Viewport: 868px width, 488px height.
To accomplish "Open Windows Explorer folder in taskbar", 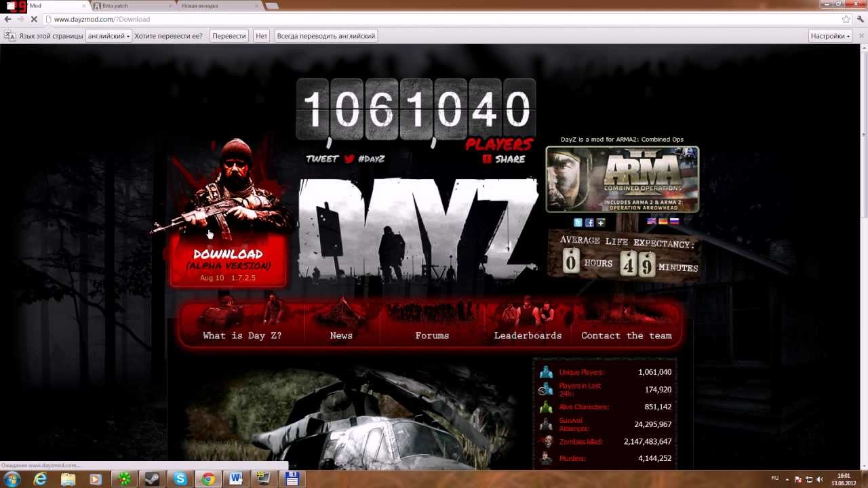I will tap(68, 479).
